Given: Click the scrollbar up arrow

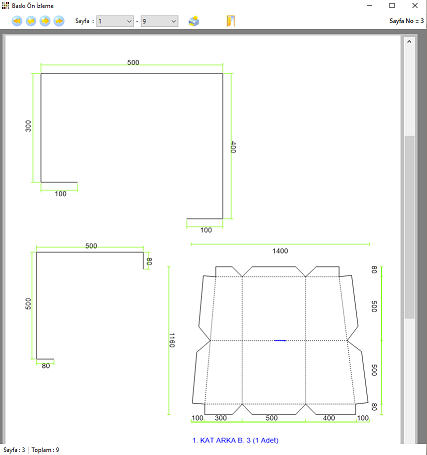Looking at the screenshot, I should (x=409, y=42).
